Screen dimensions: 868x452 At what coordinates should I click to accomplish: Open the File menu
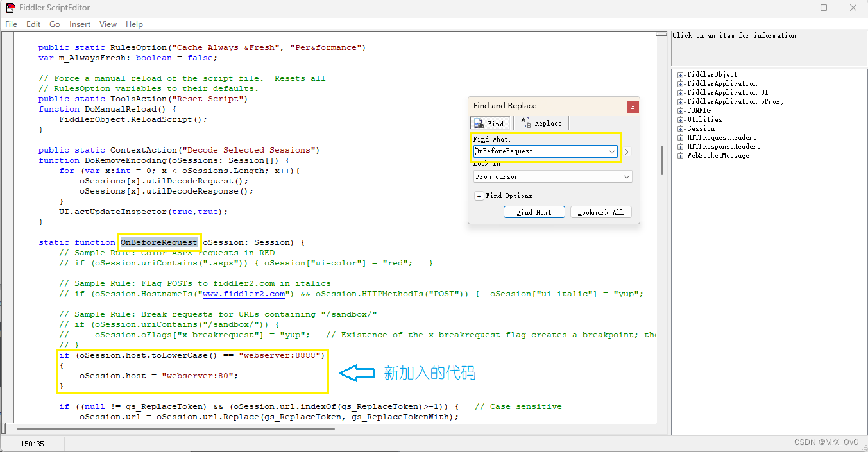[x=12, y=24]
